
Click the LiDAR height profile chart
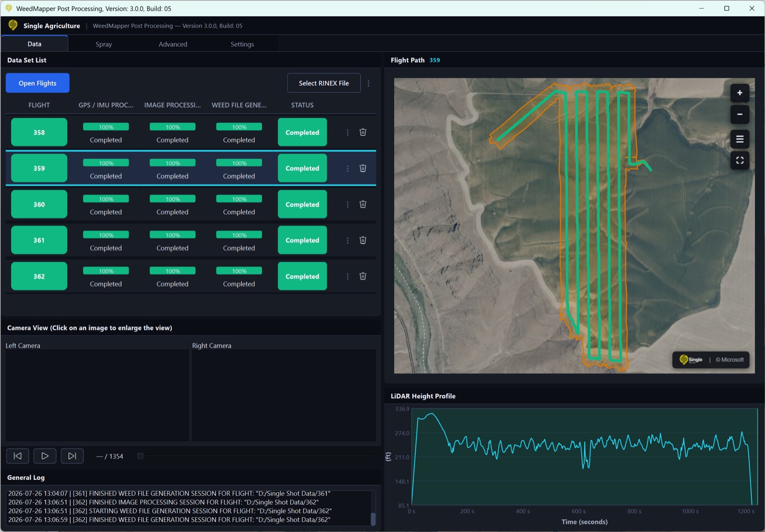tap(584, 457)
